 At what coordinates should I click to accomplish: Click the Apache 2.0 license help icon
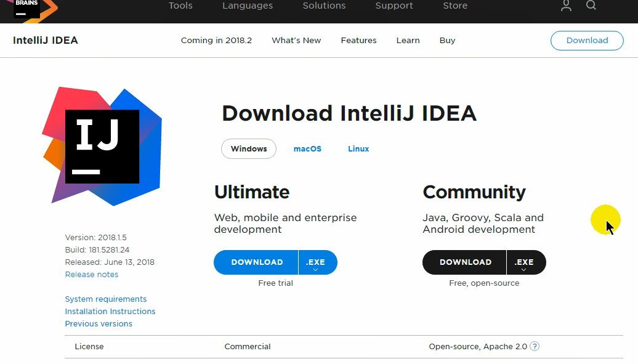535,347
